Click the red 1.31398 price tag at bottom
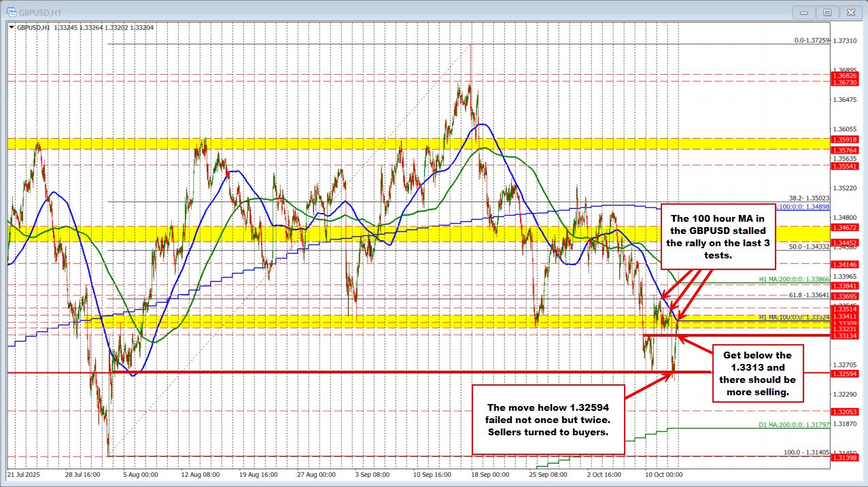This screenshot has height=487, width=868. [x=846, y=458]
